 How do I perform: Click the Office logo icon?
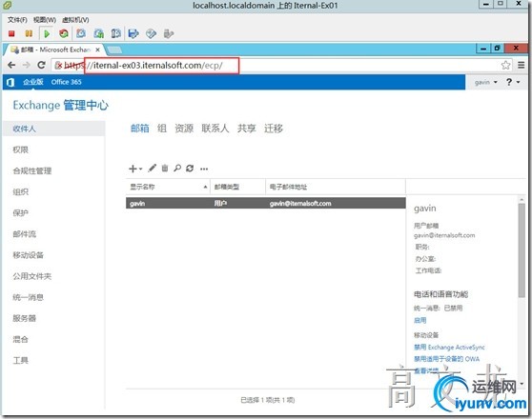(10, 82)
